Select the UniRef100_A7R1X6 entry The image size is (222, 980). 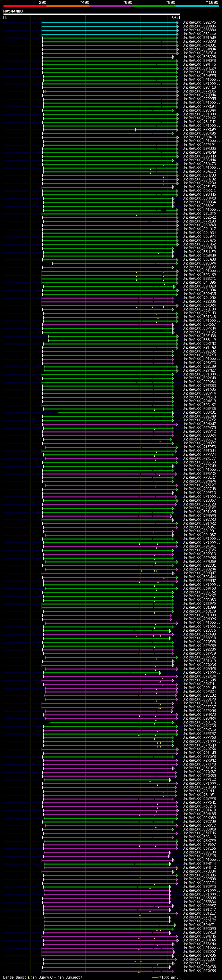199,91
